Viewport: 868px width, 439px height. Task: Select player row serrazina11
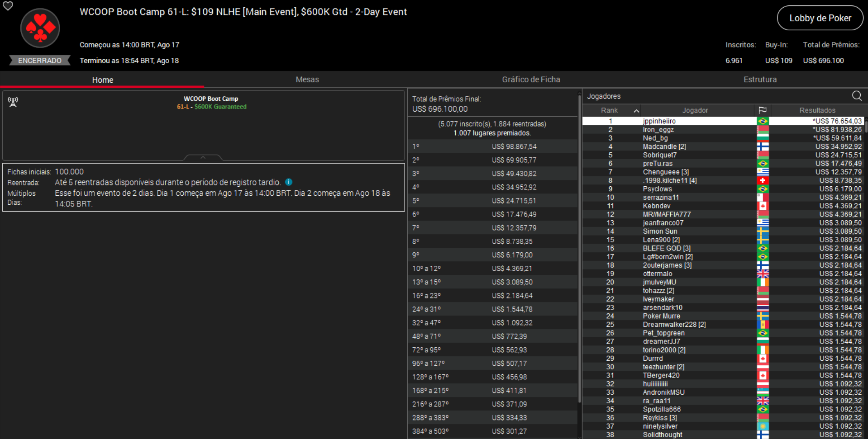tap(723, 198)
